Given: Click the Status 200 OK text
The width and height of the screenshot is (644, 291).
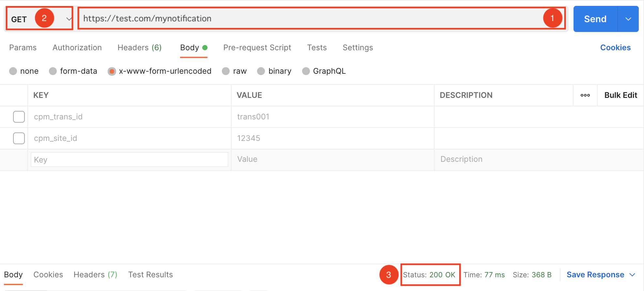Looking at the screenshot, I should 429,275.
